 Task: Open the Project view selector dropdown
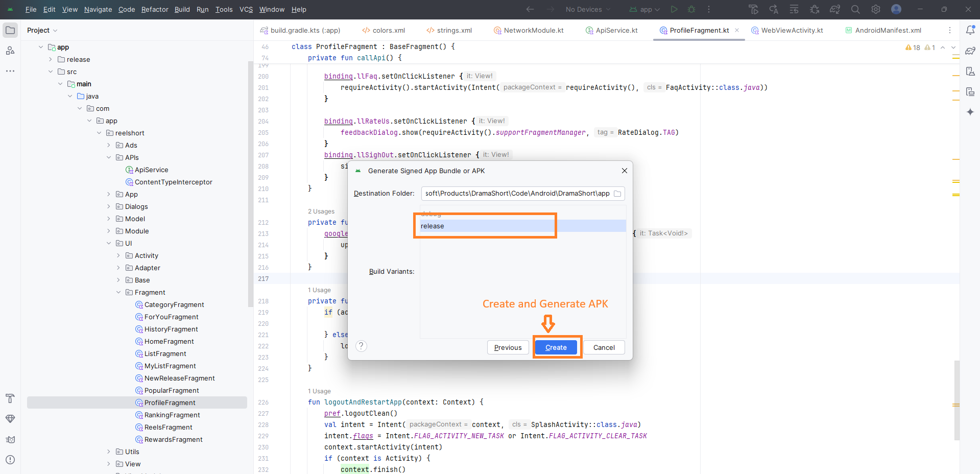(42, 30)
